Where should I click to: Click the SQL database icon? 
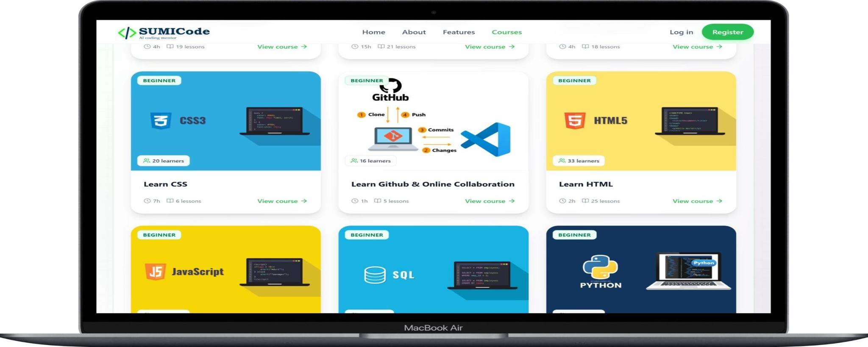click(375, 275)
